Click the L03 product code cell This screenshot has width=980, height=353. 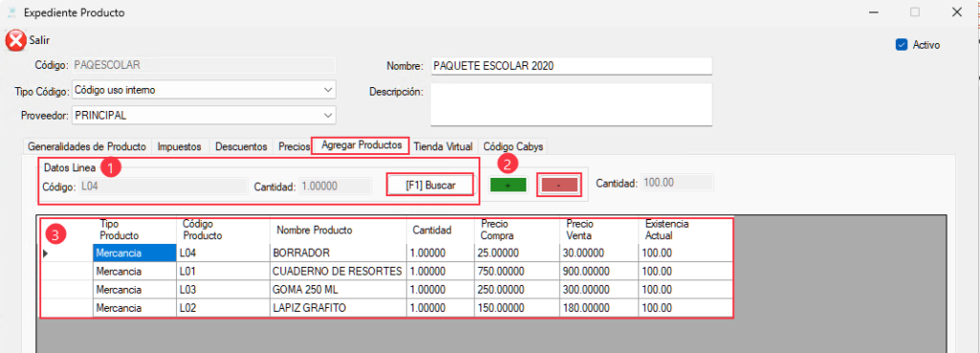[223, 289]
